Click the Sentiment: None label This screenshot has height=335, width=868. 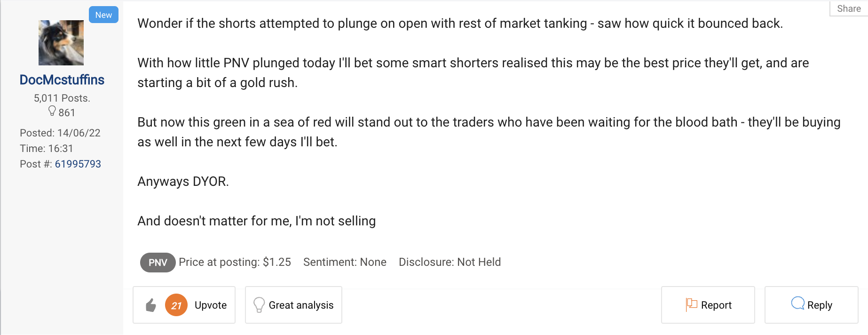[x=345, y=262]
